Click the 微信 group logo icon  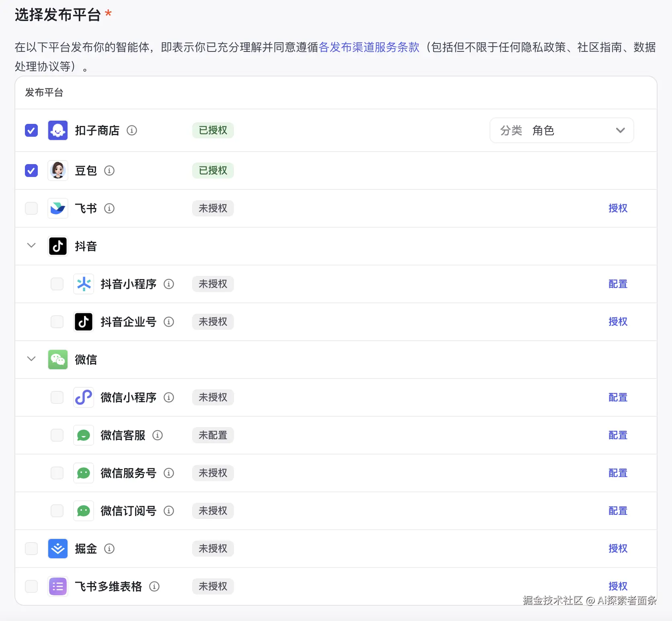coord(58,360)
